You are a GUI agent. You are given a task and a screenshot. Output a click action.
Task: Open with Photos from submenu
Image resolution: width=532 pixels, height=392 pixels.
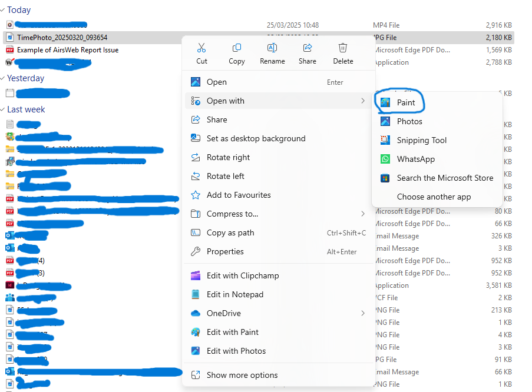click(437, 121)
